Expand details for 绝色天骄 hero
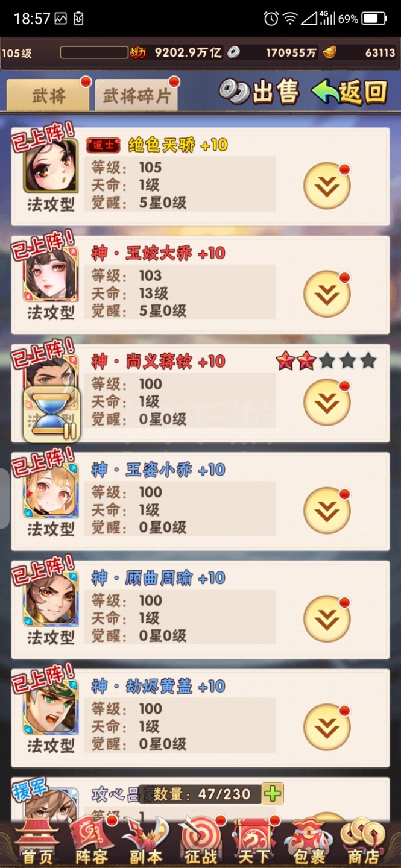Image resolution: width=401 pixels, height=868 pixels. click(327, 187)
